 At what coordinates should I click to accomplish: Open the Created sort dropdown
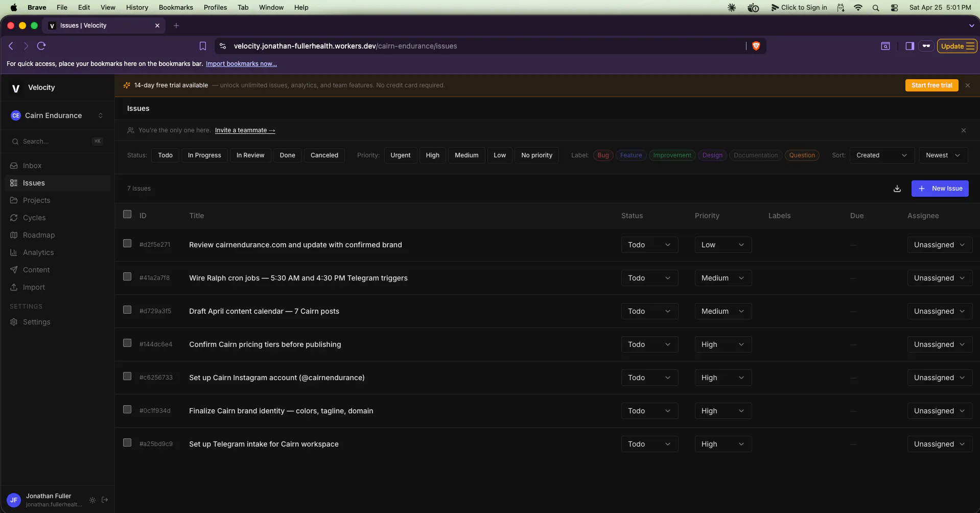(x=882, y=155)
